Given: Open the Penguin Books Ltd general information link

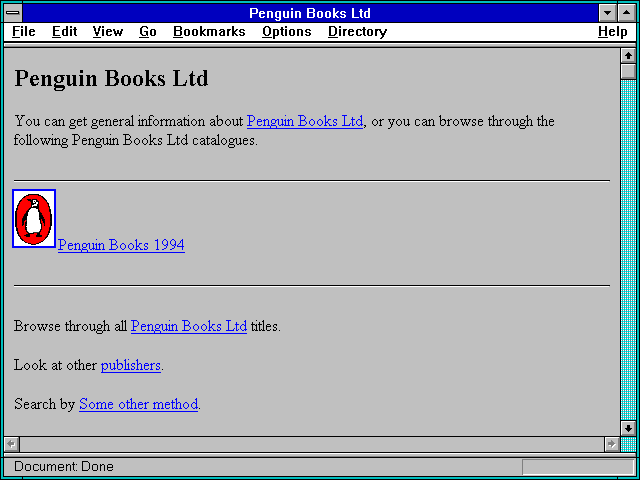Looking at the screenshot, I should coord(305,121).
